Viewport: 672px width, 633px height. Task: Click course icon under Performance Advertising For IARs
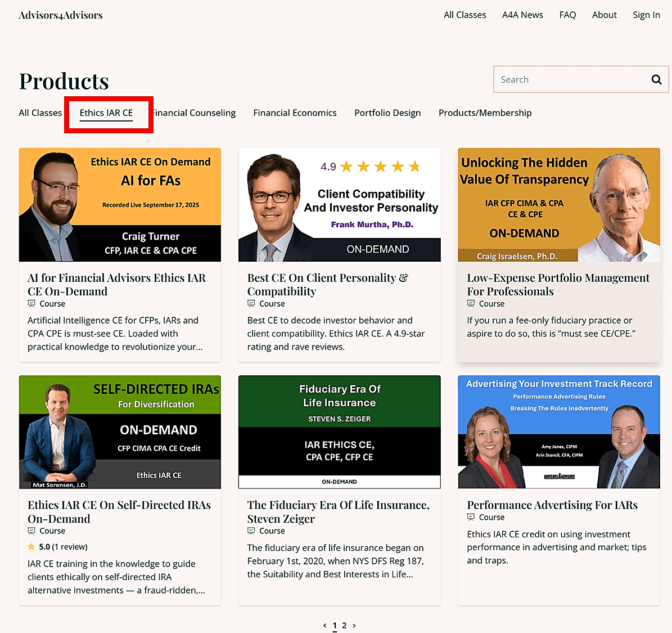click(x=471, y=518)
